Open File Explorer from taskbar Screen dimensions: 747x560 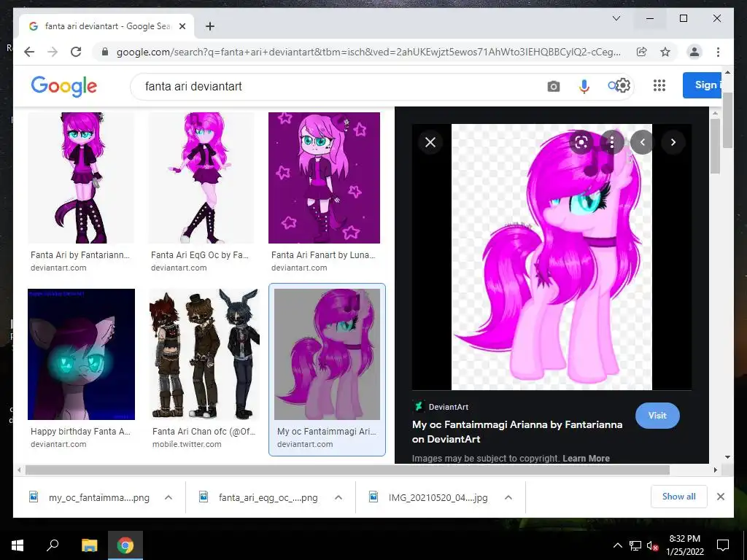pyautogui.click(x=89, y=545)
